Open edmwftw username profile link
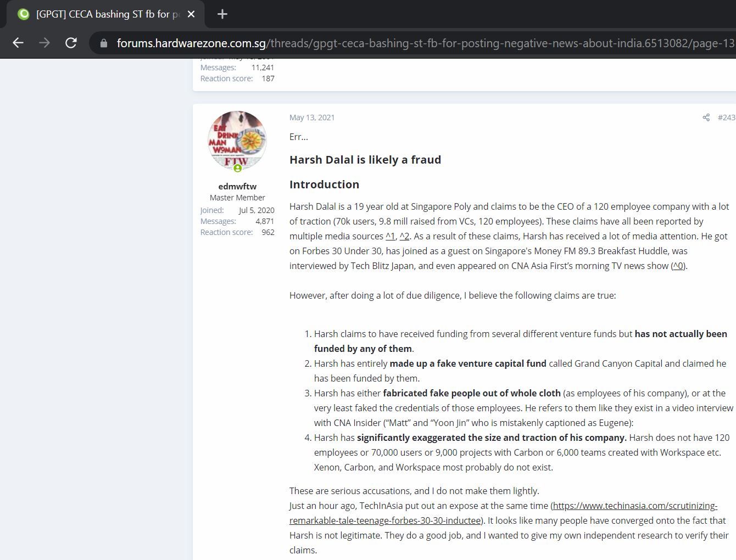 coord(237,186)
